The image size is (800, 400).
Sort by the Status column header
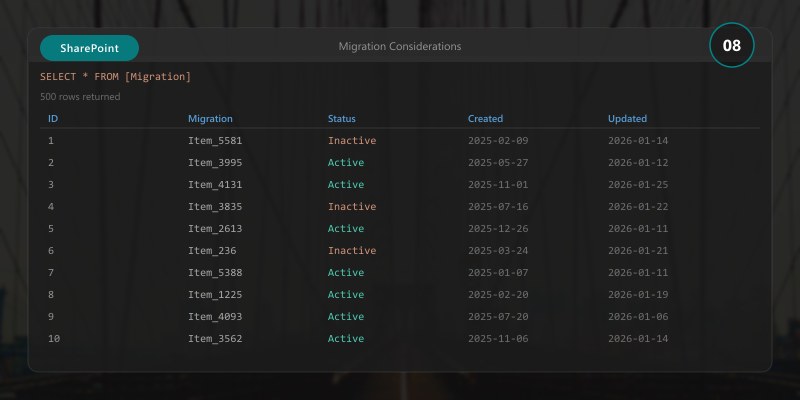[x=341, y=118]
